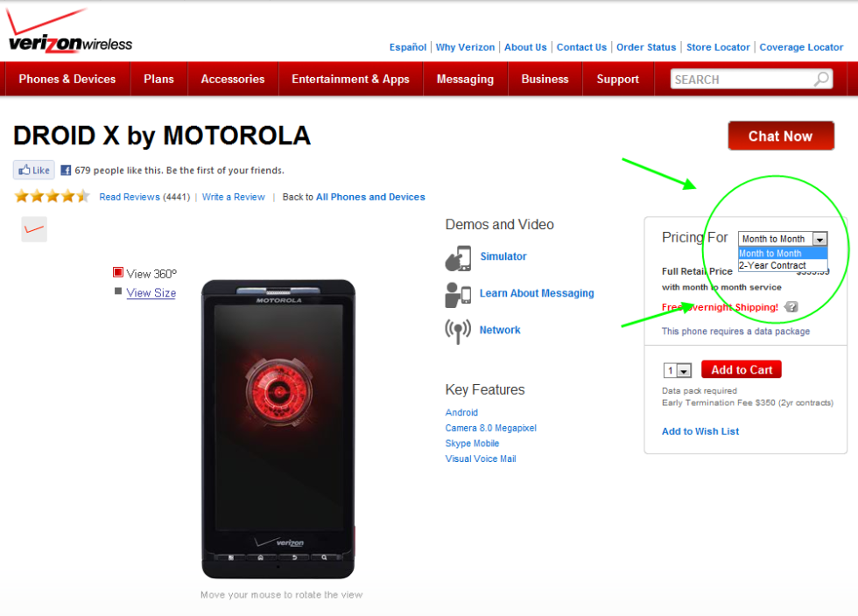
Task: Click the Android key feature link
Action: click(461, 412)
